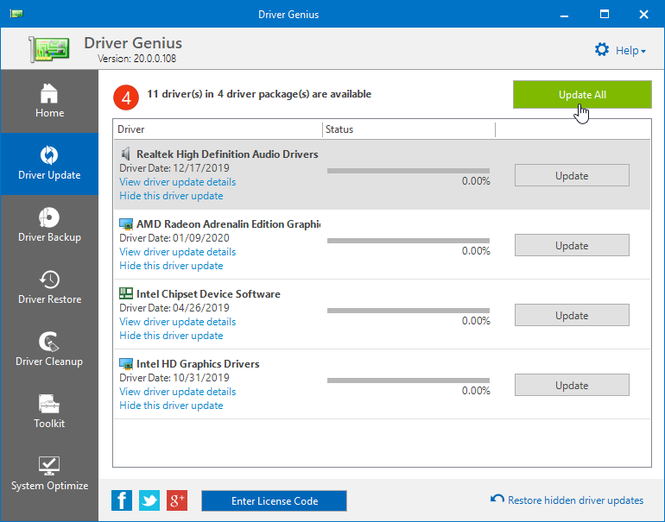Hide the Intel HD Graphics driver update
Image resolution: width=665 pixels, height=522 pixels.
(171, 405)
